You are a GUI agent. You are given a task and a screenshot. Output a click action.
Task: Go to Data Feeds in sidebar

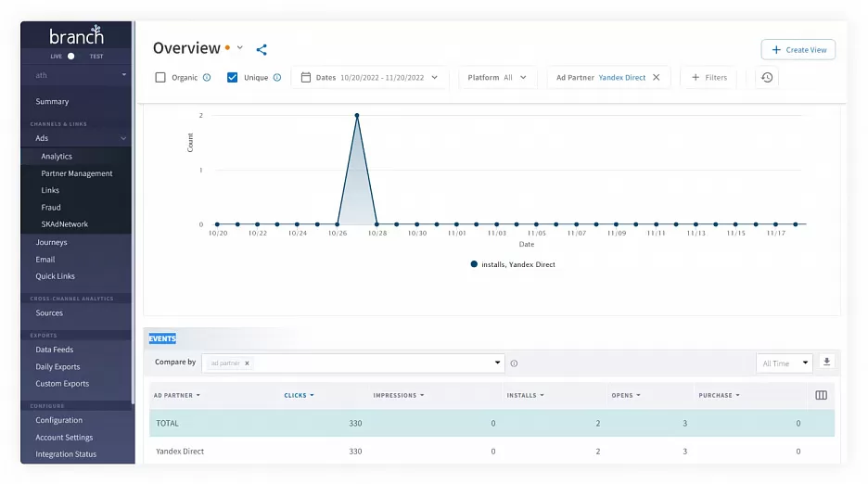(x=54, y=350)
